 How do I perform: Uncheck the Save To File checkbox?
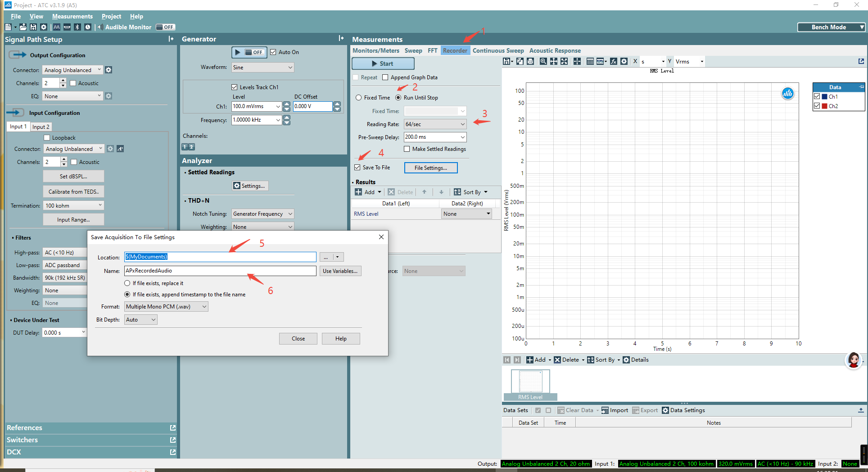click(x=357, y=168)
